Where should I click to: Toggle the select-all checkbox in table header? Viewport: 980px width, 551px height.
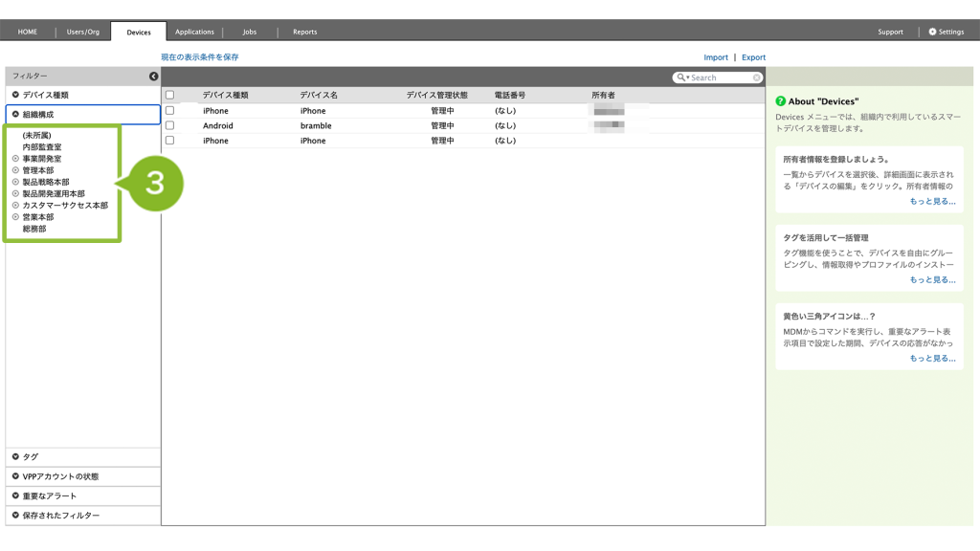click(x=170, y=96)
